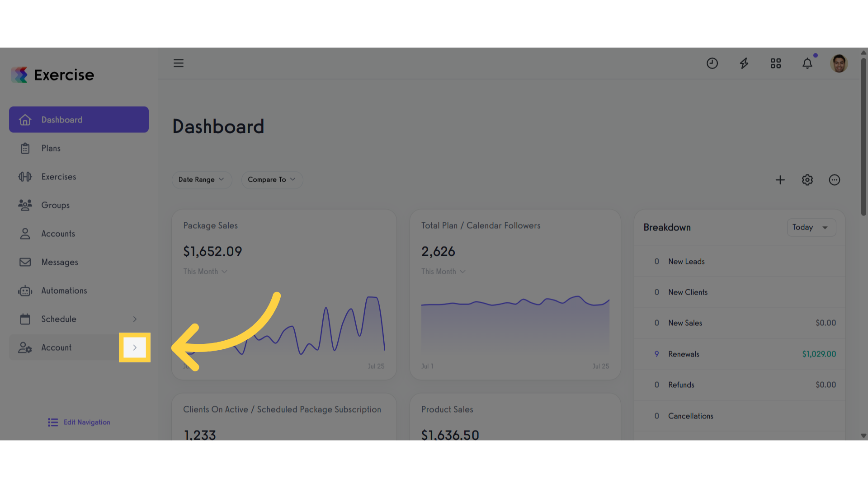Click the Accounts person icon
The image size is (868, 488).
25,234
